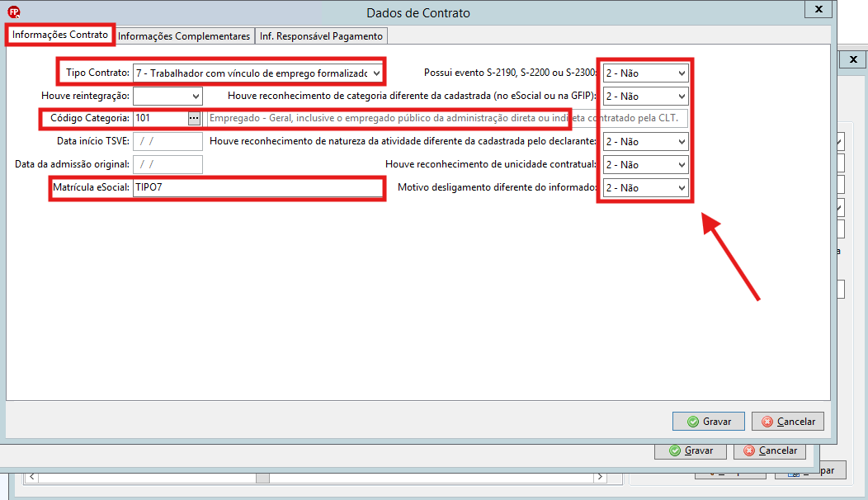
Task: Focus the Data início TSVE date field
Action: (167, 141)
